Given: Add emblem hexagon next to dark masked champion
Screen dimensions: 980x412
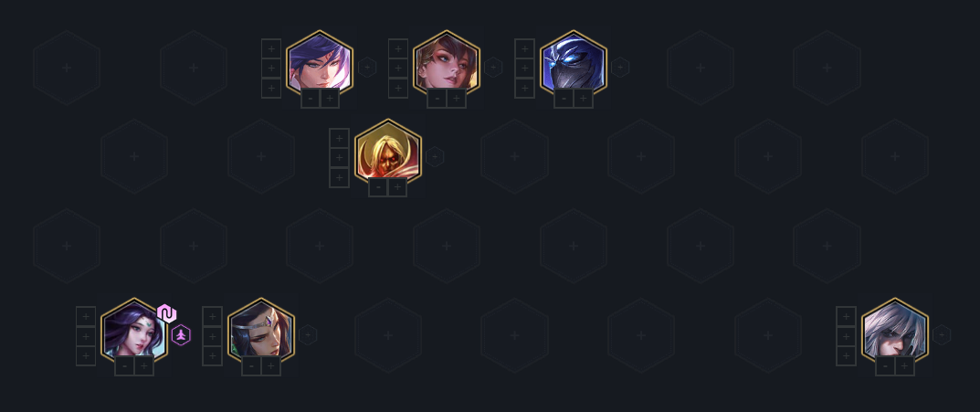Looking at the screenshot, I should tap(620, 67).
